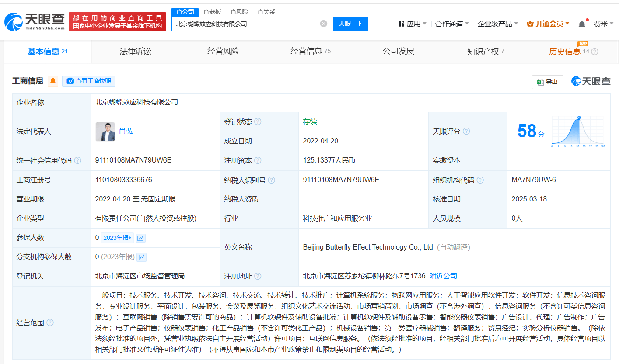Open trend chart icon next to 2023年报
Viewport: 619px width, 364px height.
pyautogui.click(x=140, y=238)
